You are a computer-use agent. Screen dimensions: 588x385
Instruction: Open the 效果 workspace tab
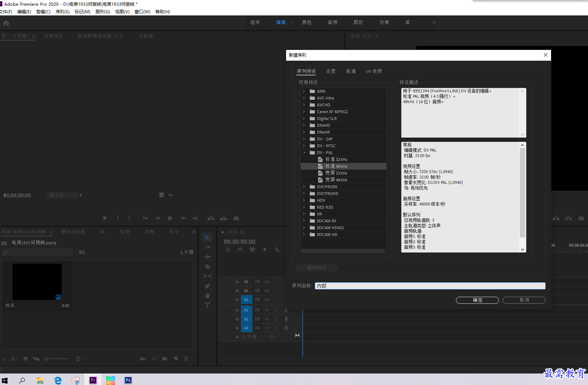click(384, 22)
